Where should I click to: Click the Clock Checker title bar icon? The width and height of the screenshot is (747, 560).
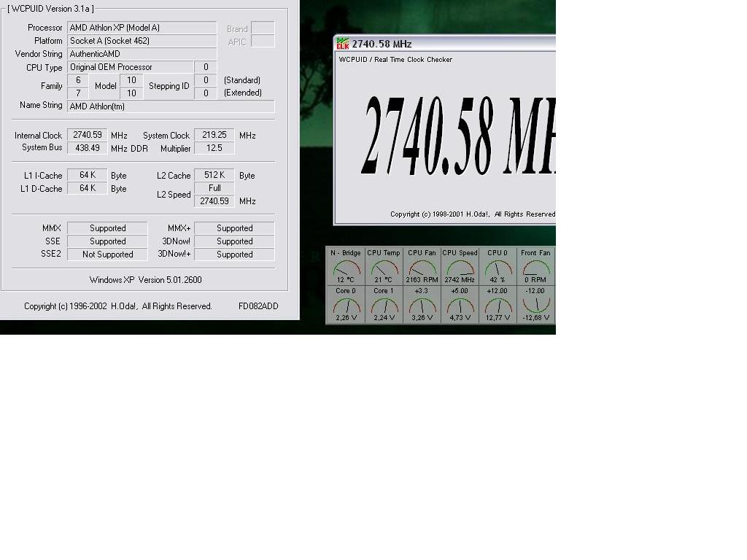[343, 44]
